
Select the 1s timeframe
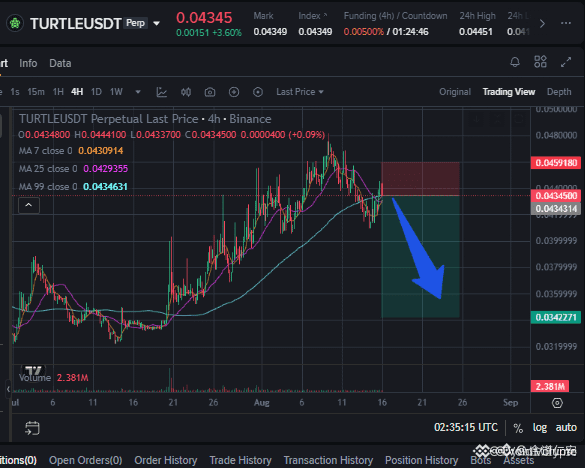point(15,92)
